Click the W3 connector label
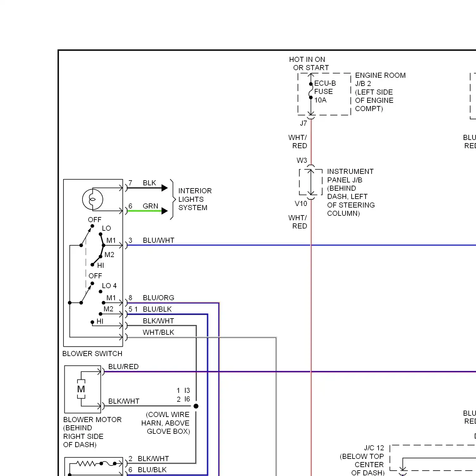The height and width of the screenshot is (476, 476). (x=302, y=161)
